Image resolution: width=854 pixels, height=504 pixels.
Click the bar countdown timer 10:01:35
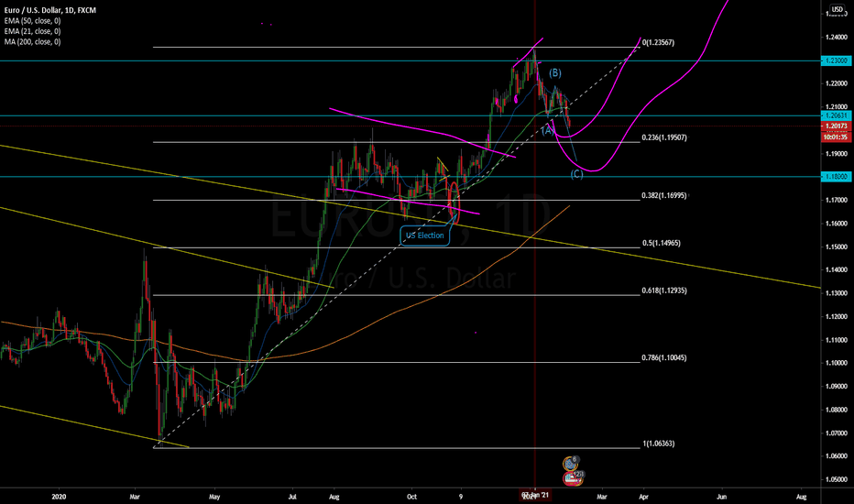[836, 137]
